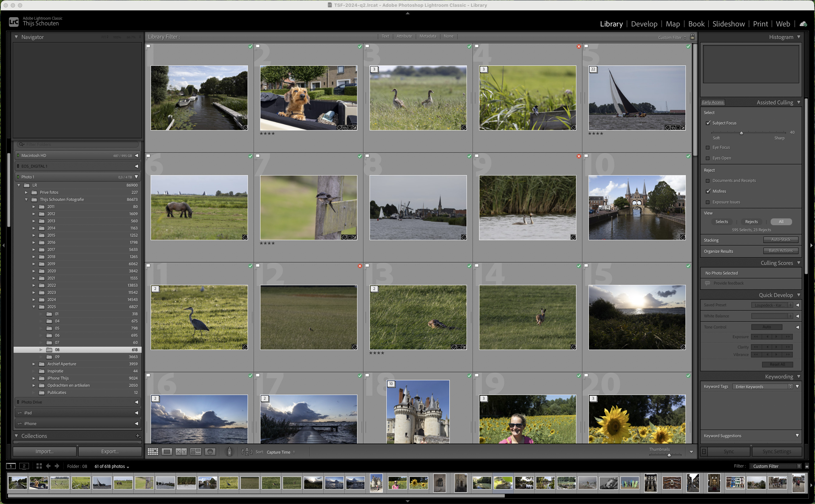This screenshot has width=815, height=504.
Task: Enable the Exposure Issues checkbox
Action: click(708, 202)
